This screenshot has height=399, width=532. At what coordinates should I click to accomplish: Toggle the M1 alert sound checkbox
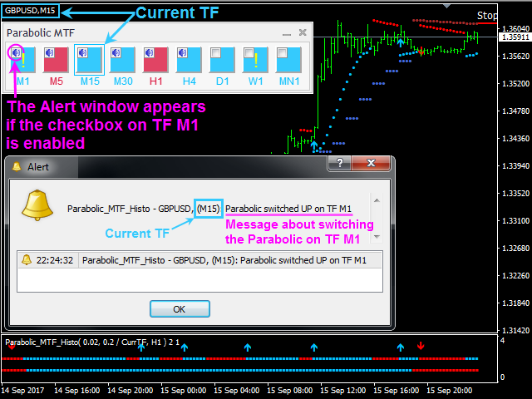pos(17,53)
